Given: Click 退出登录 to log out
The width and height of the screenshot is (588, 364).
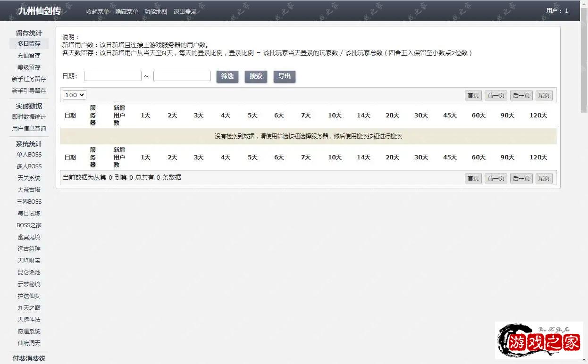Looking at the screenshot, I should click(x=185, y=12).
